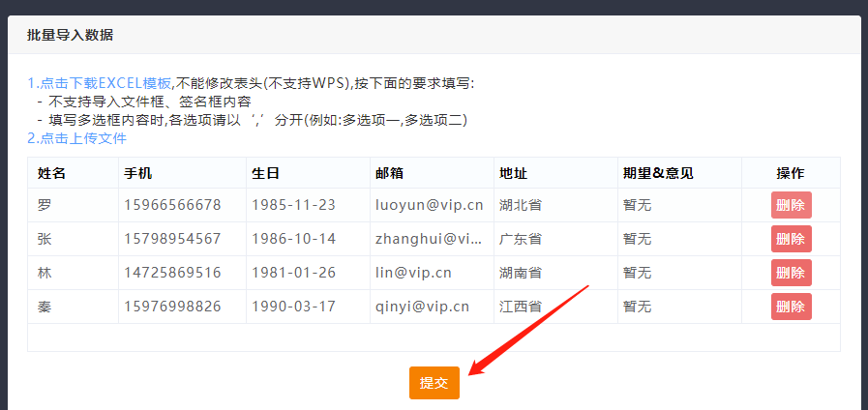Select the qinyi@vip.cn email cell
The image size is (868, 410).
click(422, 307)
